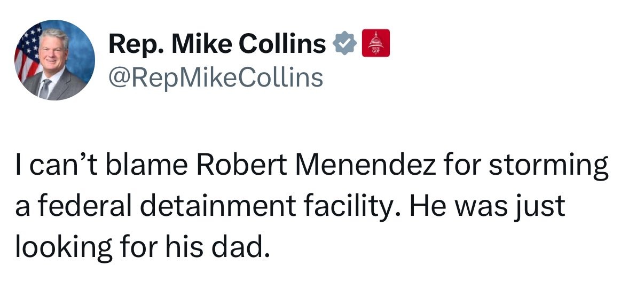The height and width of the screenshot is (288, 644).
Task: Click the sentence "looking for his dad."
Action: click(140, 246)
